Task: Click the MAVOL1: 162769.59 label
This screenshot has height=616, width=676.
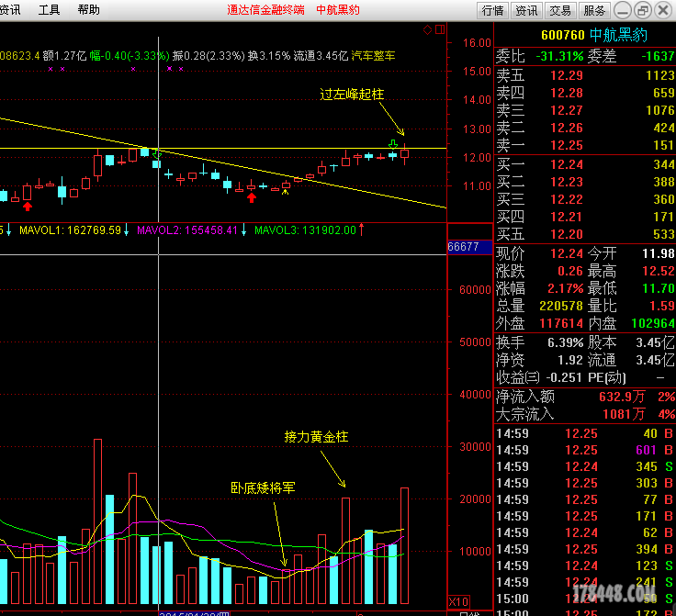Action: 71,230
